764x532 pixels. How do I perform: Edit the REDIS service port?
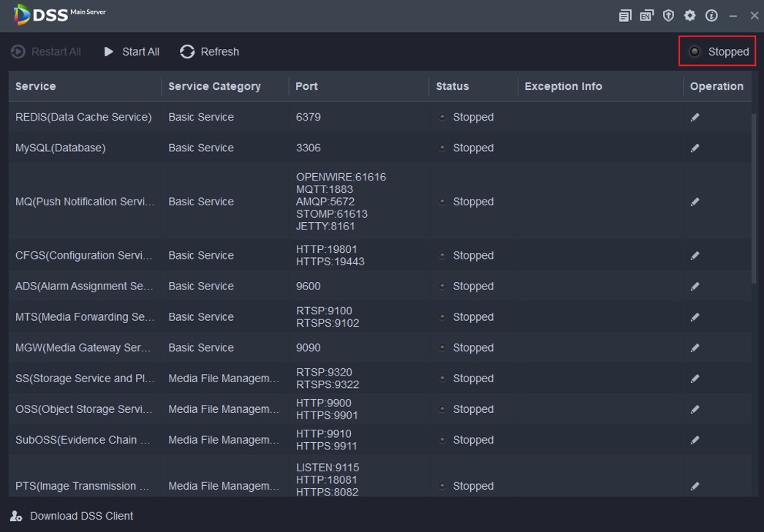click(x=695, y=118)
